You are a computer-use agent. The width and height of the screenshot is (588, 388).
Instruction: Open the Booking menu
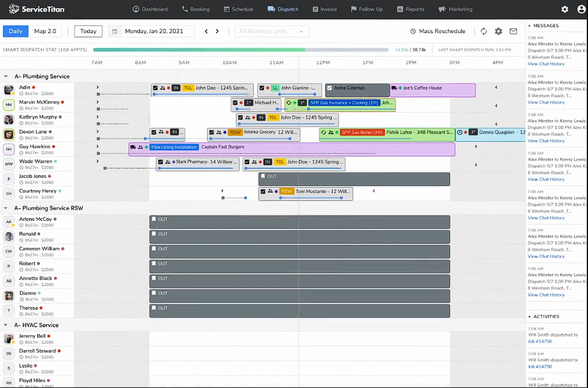click(x=196, y=9)
